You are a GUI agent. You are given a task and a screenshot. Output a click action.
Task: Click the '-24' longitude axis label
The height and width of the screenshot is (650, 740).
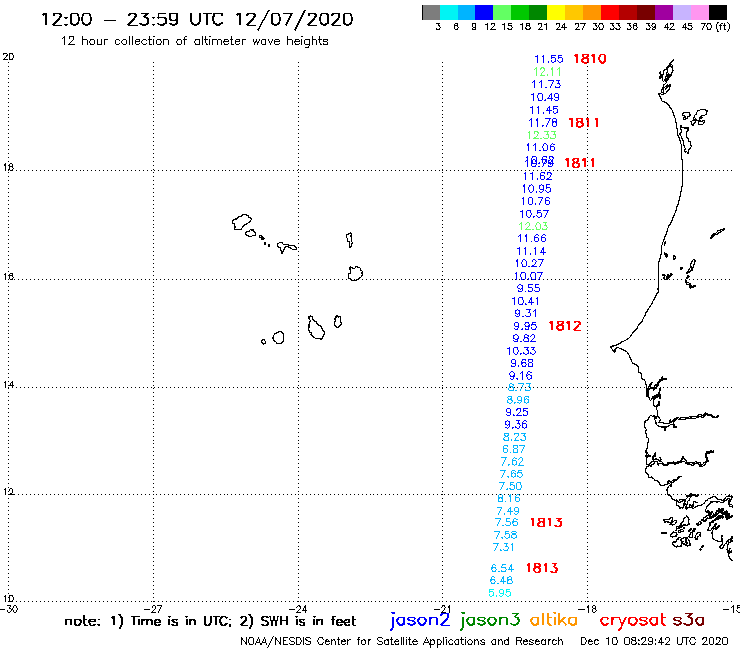pyautogui.click(x=299, y=609)
